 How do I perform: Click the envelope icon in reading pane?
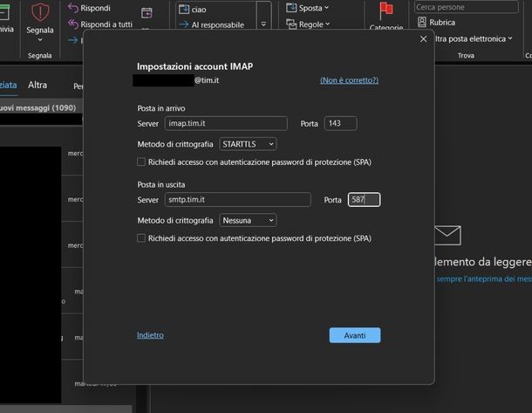coord(447,235)
